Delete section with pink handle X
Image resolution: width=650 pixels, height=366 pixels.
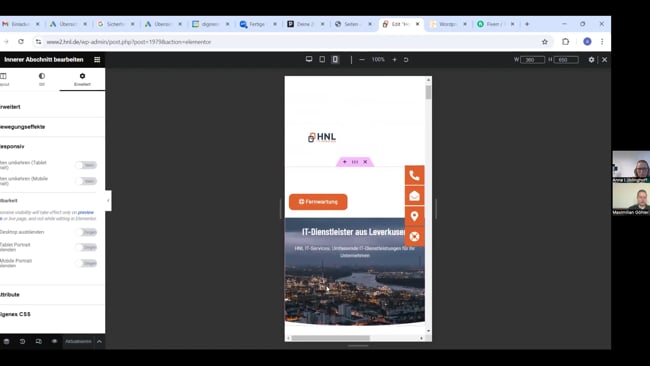[365, 162]
